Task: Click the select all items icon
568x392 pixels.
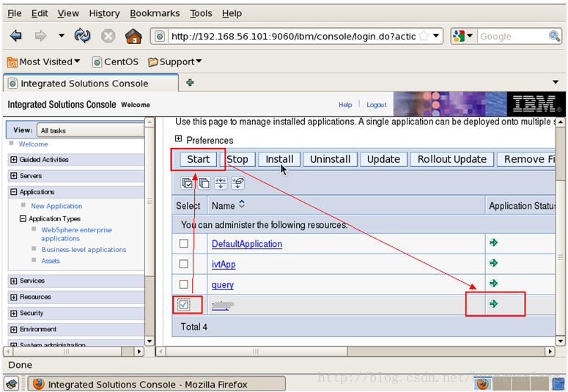Action: click(188, 183)
